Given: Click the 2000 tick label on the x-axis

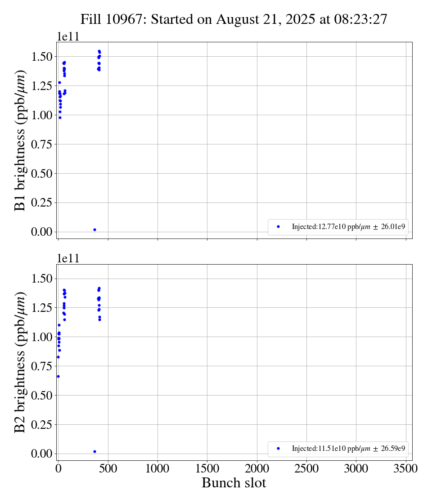Looking at the screenshot, I should pyautogui.click(x=257, y=468).
